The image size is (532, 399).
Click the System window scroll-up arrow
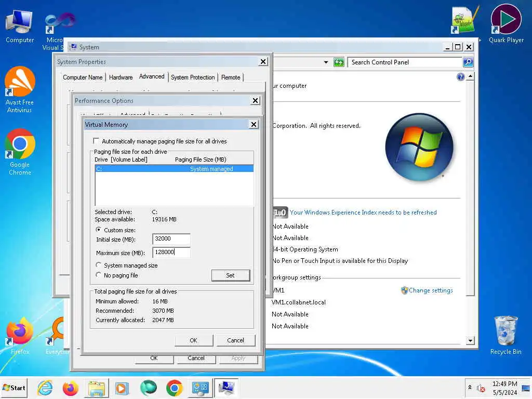470,76
